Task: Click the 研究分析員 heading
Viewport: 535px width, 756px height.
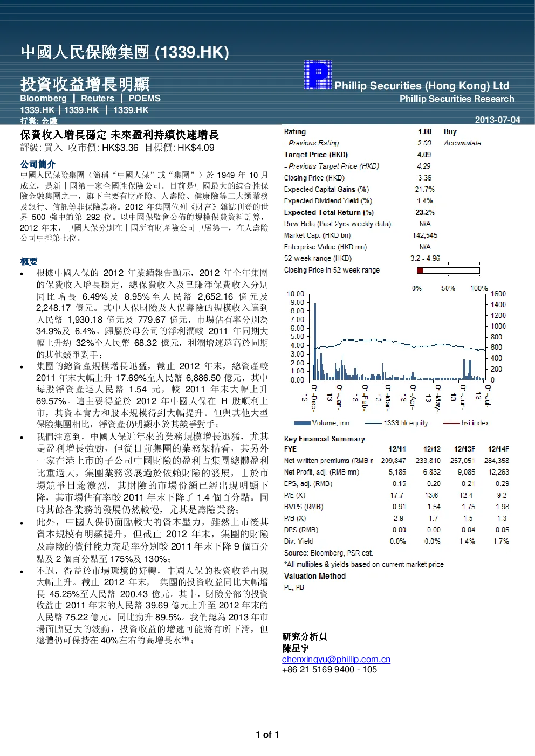Action: click(x=305, y=636)
